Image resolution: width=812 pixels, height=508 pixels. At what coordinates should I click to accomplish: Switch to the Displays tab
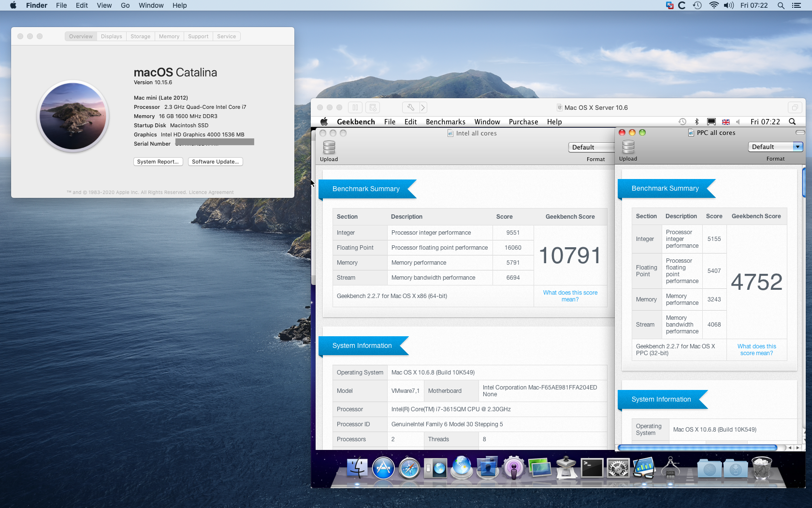[112, 36]
